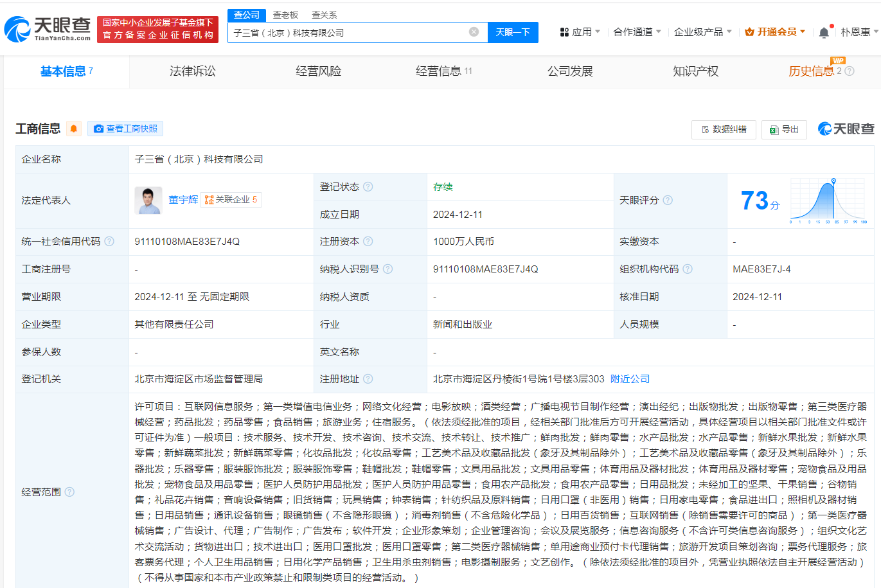
Task: Click the 新闻和出版业 industry value
Action: [463, 325]
